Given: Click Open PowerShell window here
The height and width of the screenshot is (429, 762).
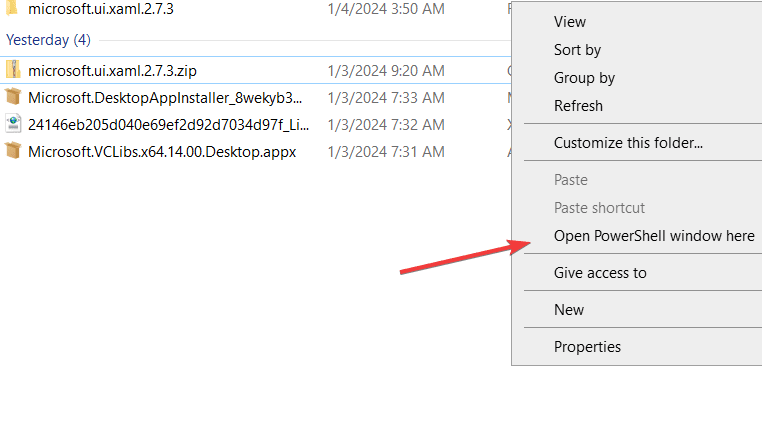Looking at the screenshot, I should pos(654,236).
